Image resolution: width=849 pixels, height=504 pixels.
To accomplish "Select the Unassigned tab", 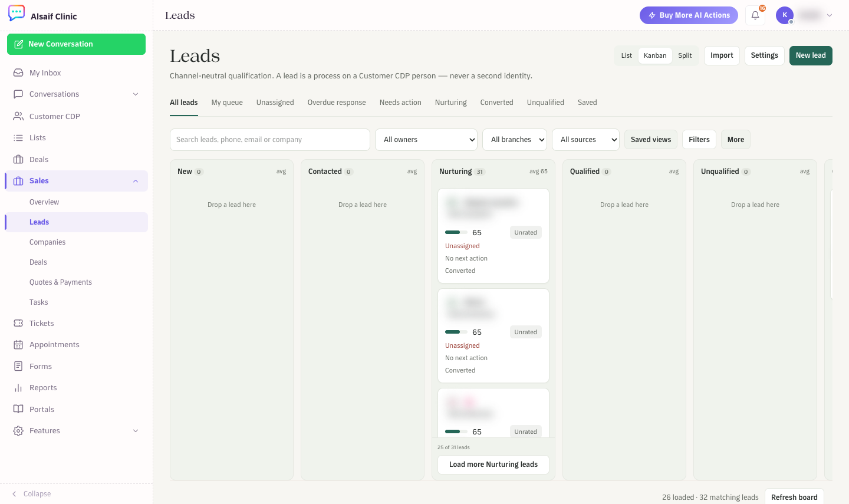I will tap(275, 103).
